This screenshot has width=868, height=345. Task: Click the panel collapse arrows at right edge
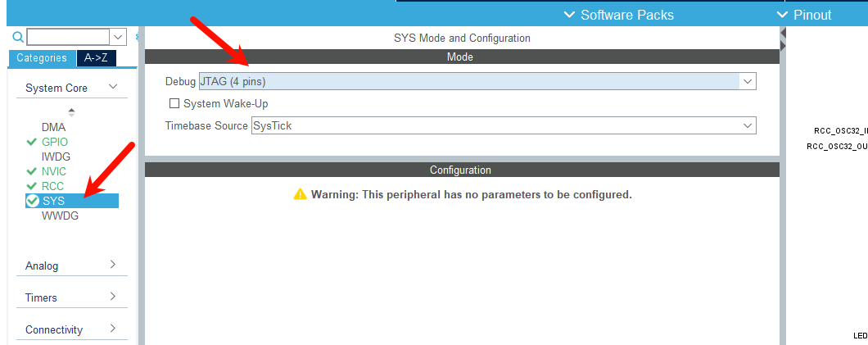783,39
